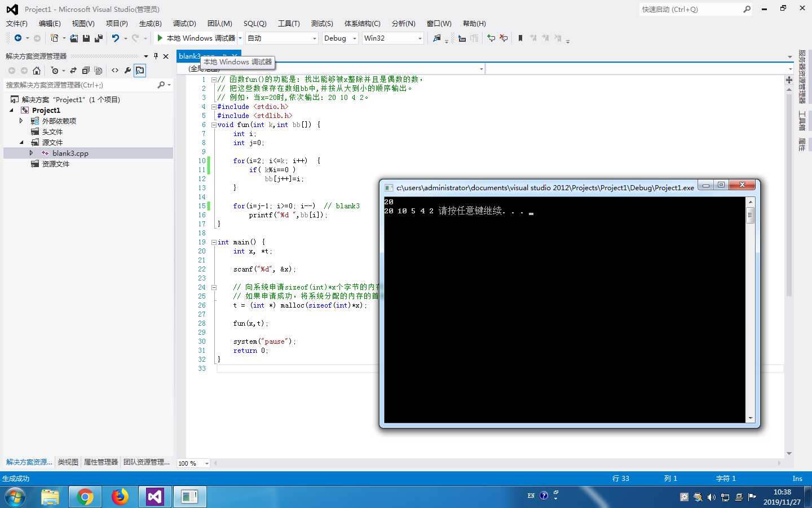This screenshot has height=508, width=812.
Task: Open the 编辑(E) menu
Action: pos(50,23)
